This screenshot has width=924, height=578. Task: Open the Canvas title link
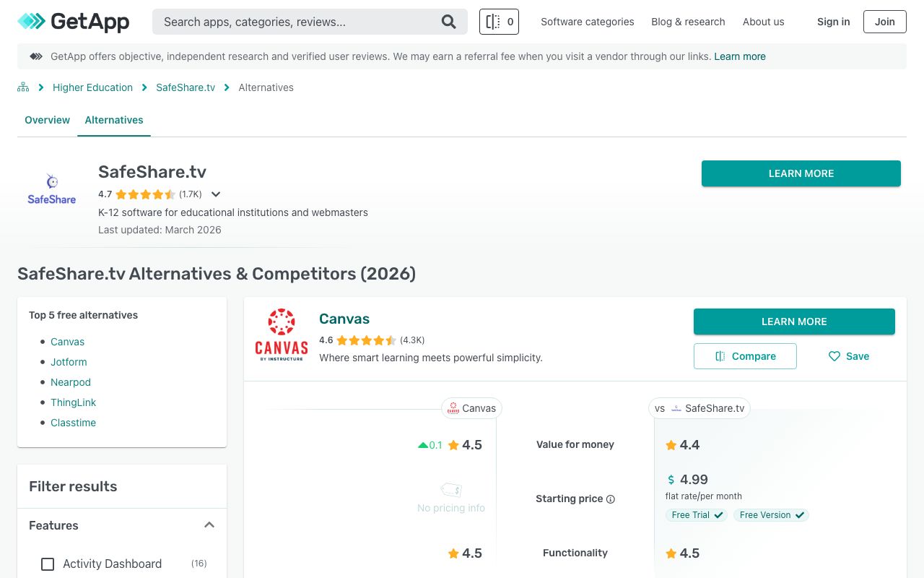(344, 319)
